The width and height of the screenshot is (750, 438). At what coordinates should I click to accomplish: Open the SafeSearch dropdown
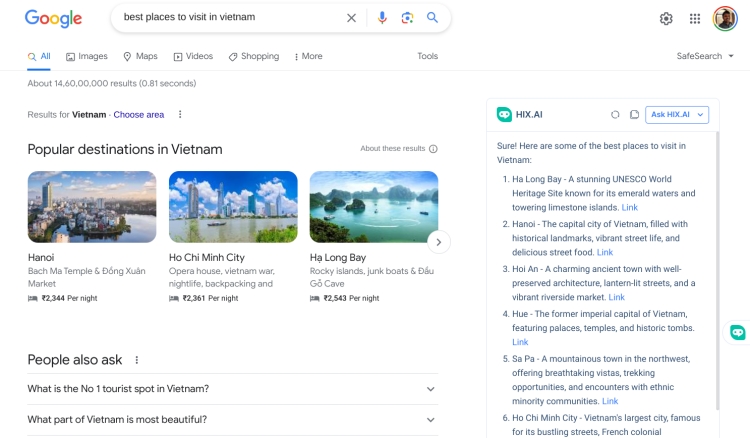point(705,56)
